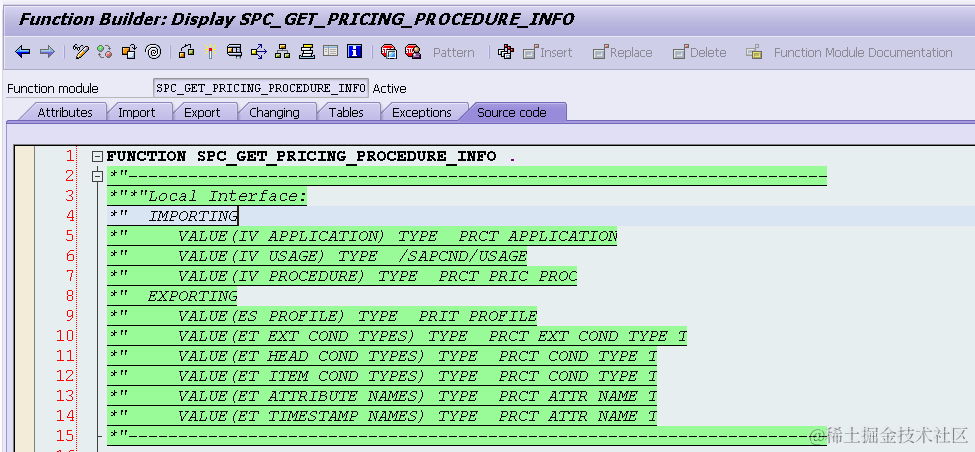Viewport: 975px width, 452px height.
Task: Collapse the FUNCTION block on line 1
Action: pos(97,157)
